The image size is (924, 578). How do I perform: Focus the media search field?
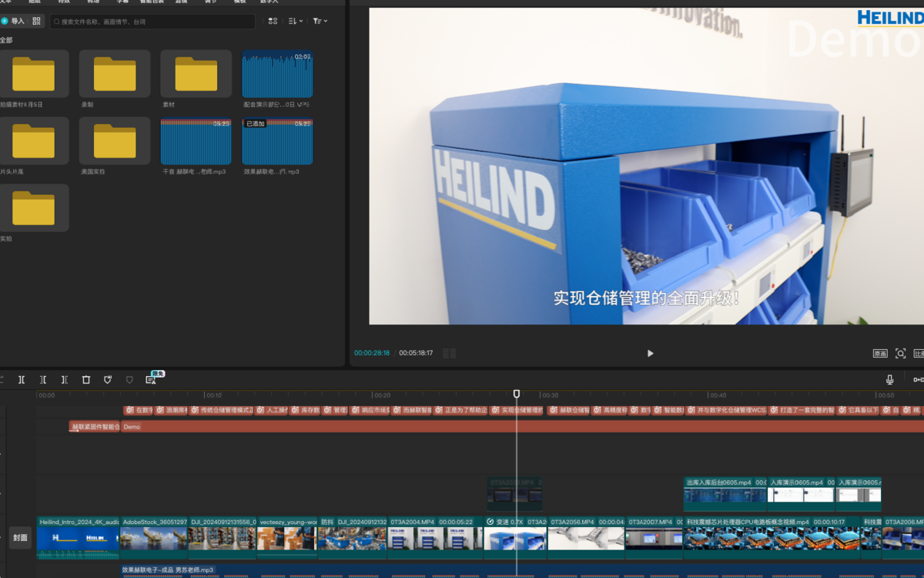pyautogui.click(x=152, y=22)
